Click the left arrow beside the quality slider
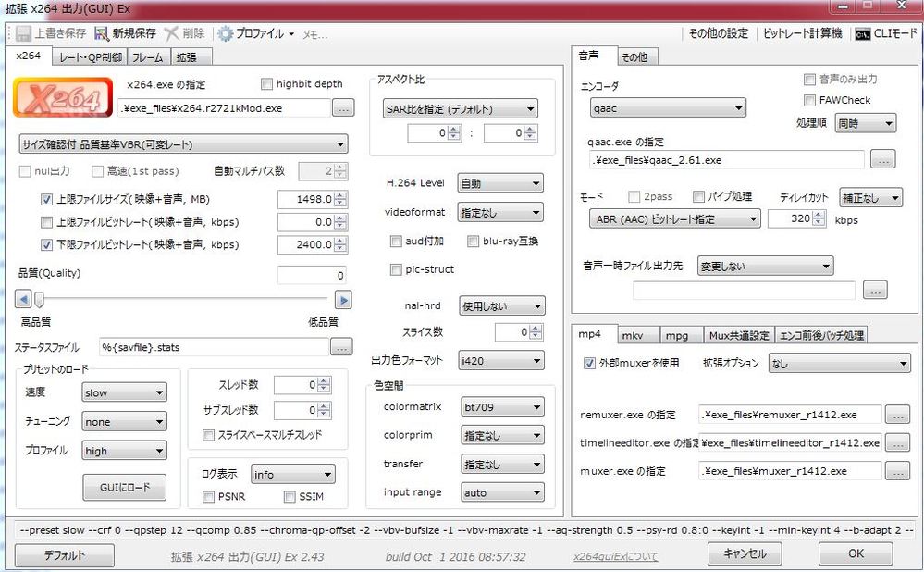The height and width of the screenshot is (572, 924). click(24, 299)
